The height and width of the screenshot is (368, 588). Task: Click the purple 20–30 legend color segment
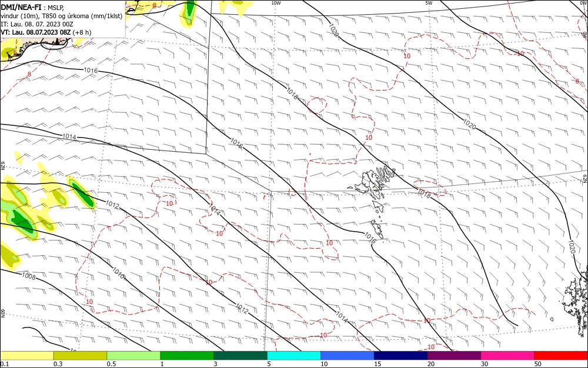454,356
